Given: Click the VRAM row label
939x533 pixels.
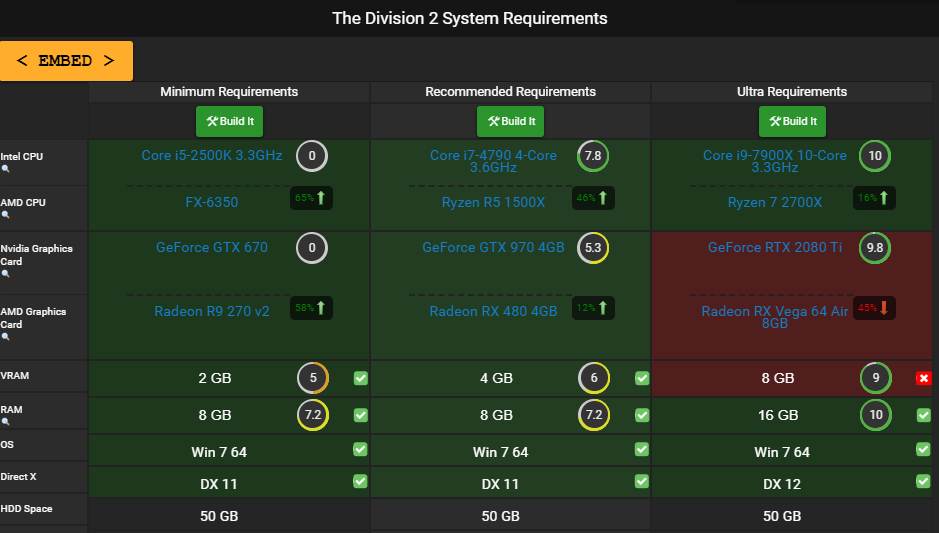Looking at the screenshot, I should pos(15,375).
